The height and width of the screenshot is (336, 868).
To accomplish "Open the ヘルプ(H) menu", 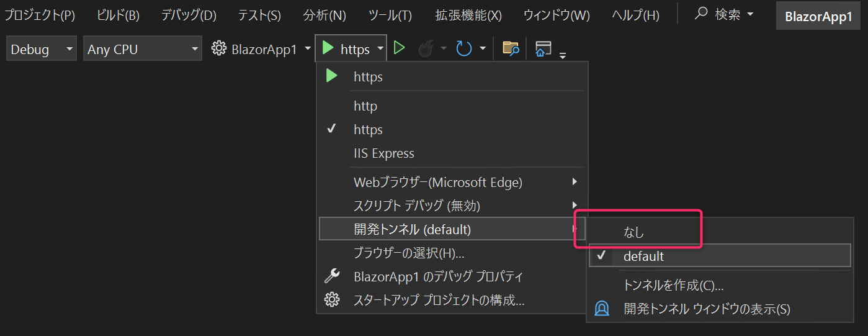I will [635, 16].
